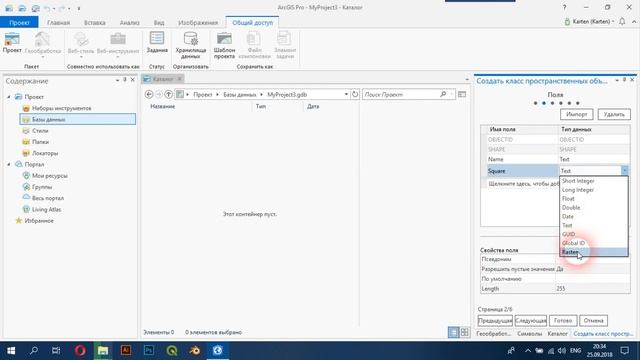Switch to the Изображения ribbon tab
640x360 pixels.
[x=198, y=22]
